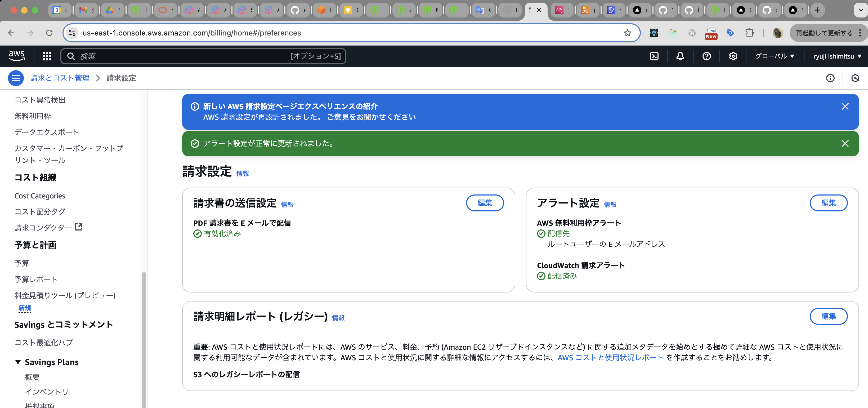868x408 pixels.
Task: Dismiss the green alert success message
Action: 845,143
